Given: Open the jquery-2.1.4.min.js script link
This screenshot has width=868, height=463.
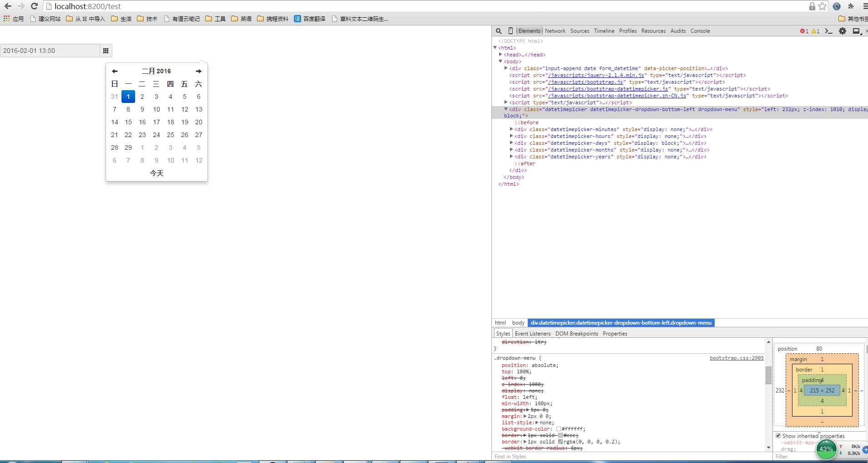Looking at the screenshot, I should pos(596,75).
